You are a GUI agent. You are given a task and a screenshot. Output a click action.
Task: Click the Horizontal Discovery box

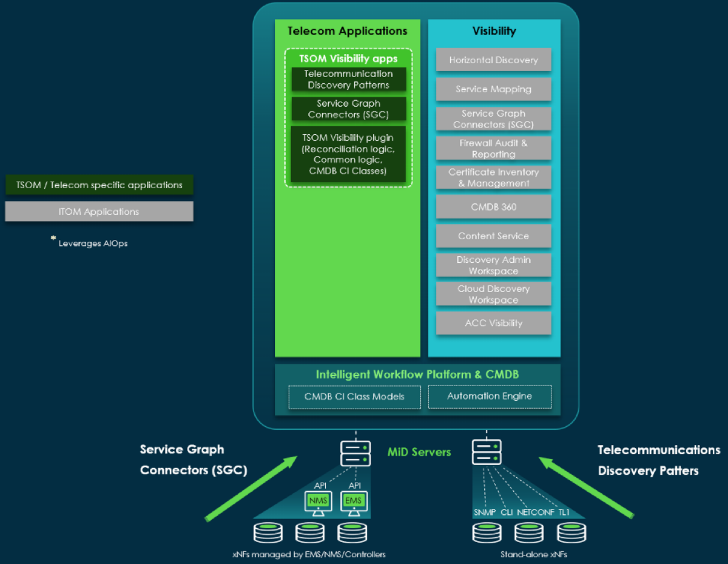click(x=494, y=60)
